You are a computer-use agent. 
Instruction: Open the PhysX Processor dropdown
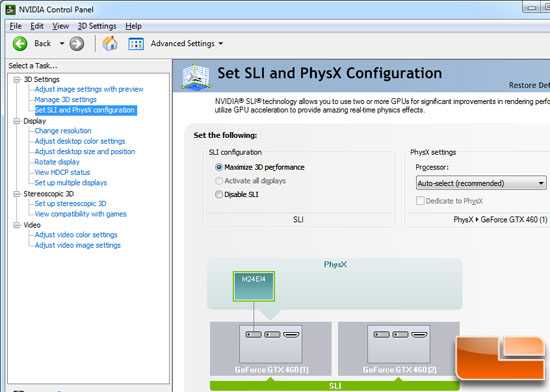(481, 183)
